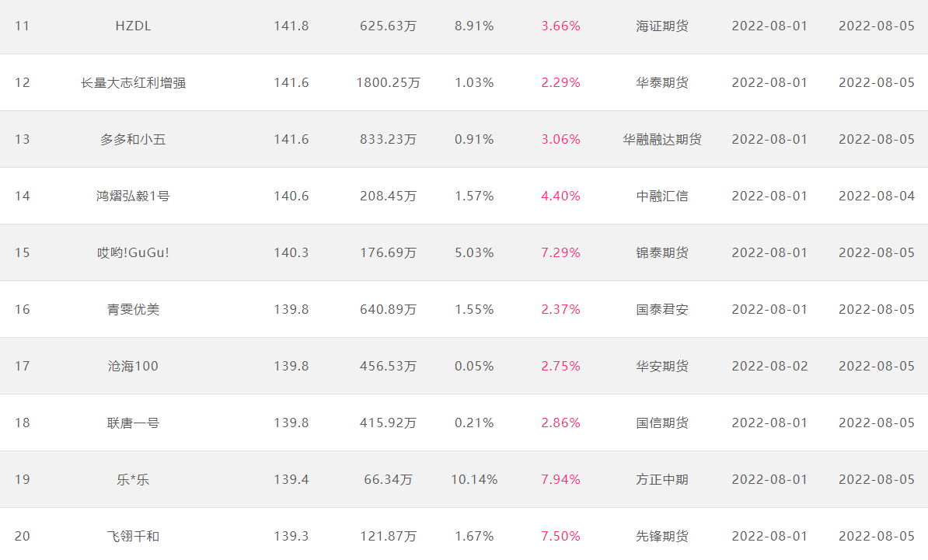
Task: Select the 华融融达期货 broker cell
Action: point(662,140)
